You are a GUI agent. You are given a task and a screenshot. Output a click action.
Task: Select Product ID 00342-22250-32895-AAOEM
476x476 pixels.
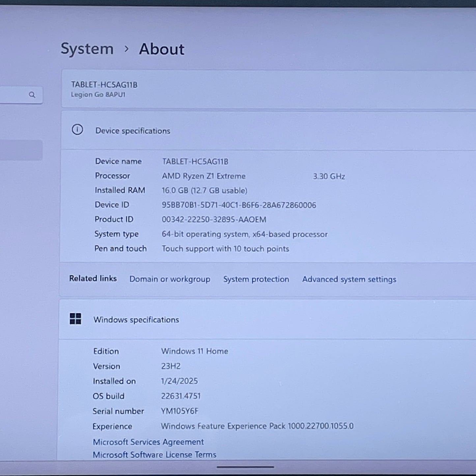pyautogui.click(x=214, y=219)
